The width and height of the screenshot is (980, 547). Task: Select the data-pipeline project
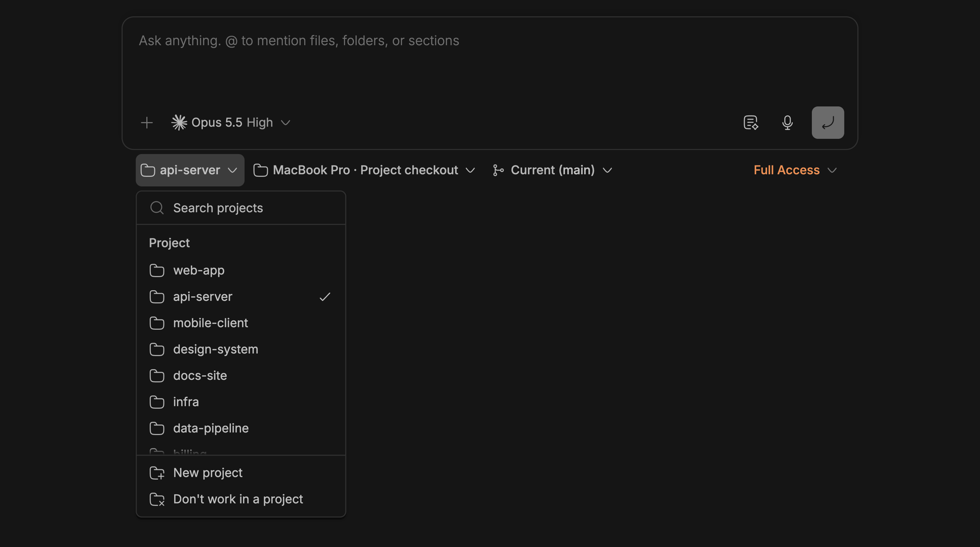(241, 428)
